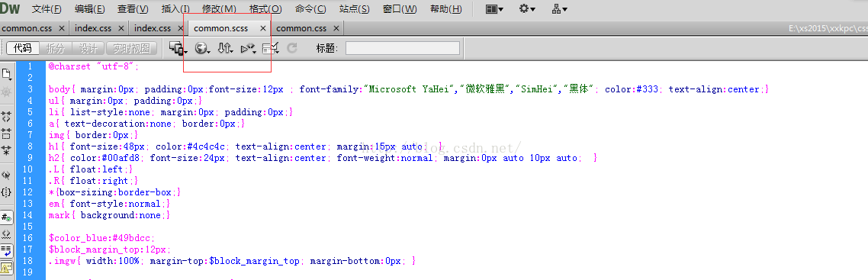Open the Visual aids toolbar icon
The height and width of the screenshot is (280, 868).
271,49
